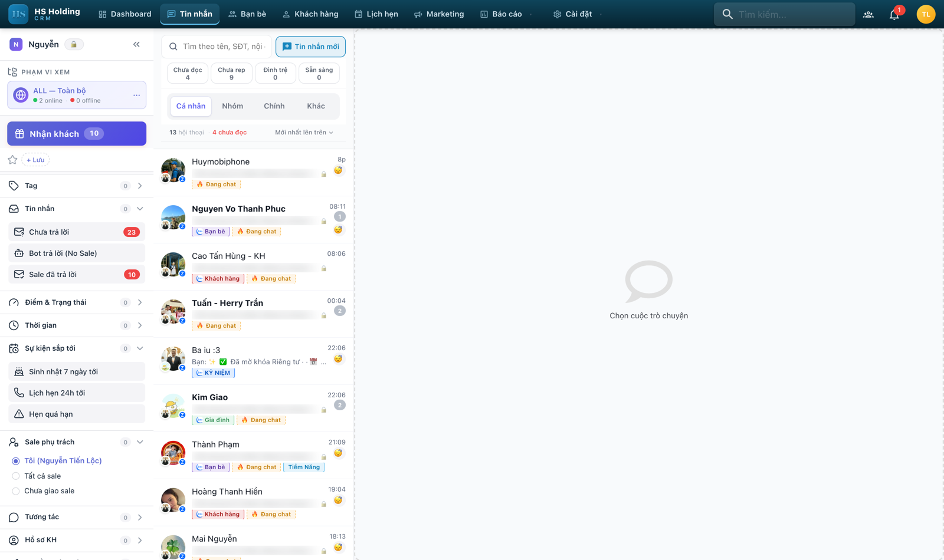Select the Chưa giao sale radio option
Image resolution: width=944 pixels, height=560 pixels.
click(16, 491)
